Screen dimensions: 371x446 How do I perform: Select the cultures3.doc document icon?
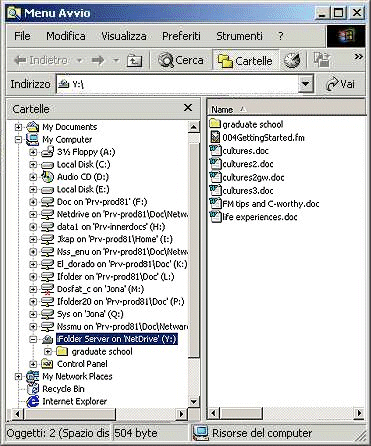click(x=215, y=190)
